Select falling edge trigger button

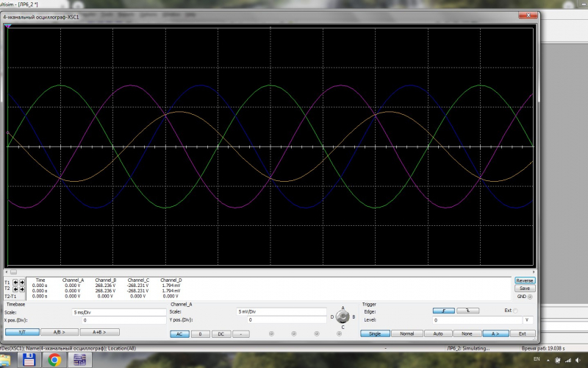[x=467, y=311]
